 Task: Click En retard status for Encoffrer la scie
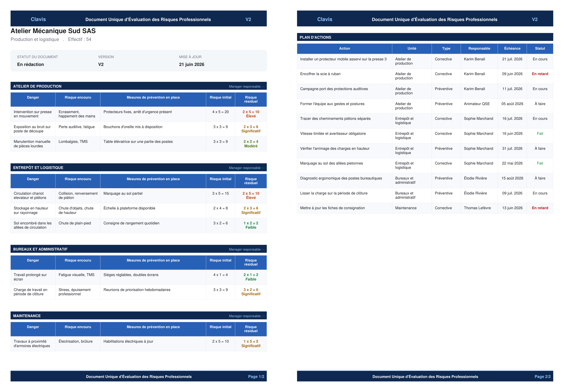coord(540,74)
